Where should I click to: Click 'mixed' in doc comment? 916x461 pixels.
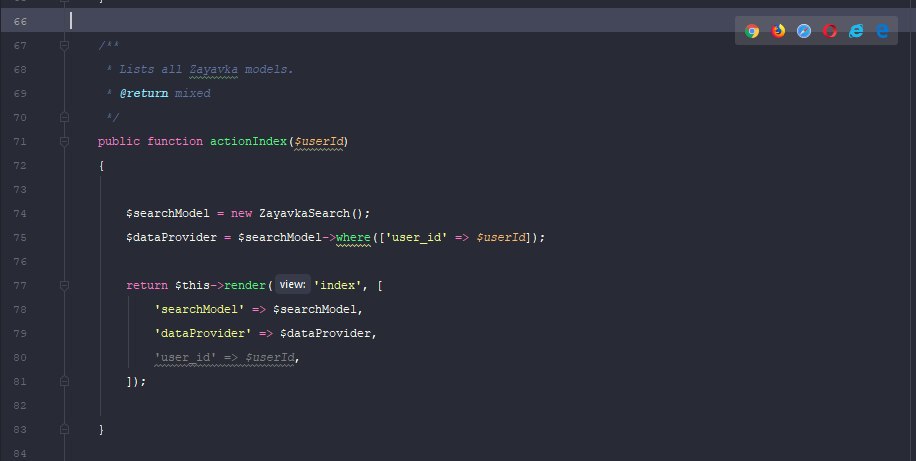coord(192,93)
